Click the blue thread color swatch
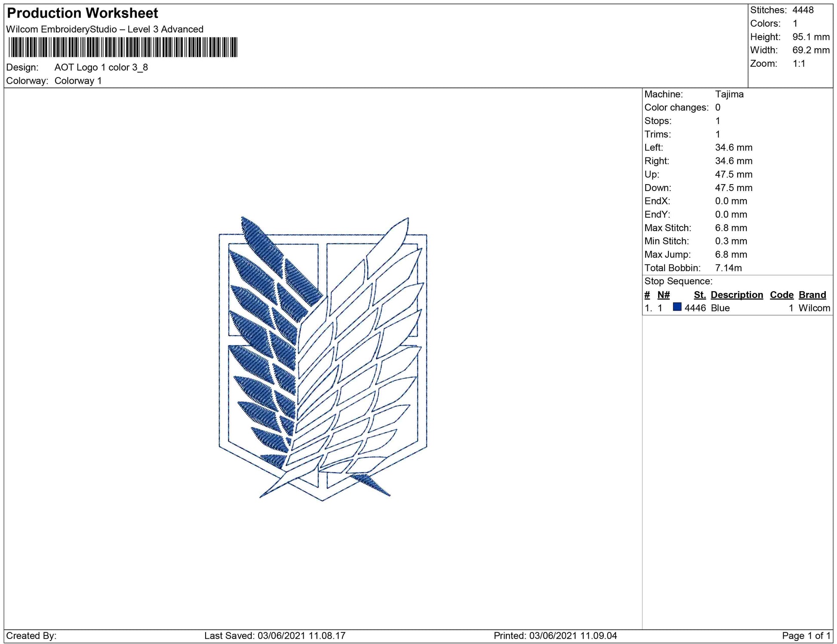Screen dimensions: 837x644 (x=677, y=307)
